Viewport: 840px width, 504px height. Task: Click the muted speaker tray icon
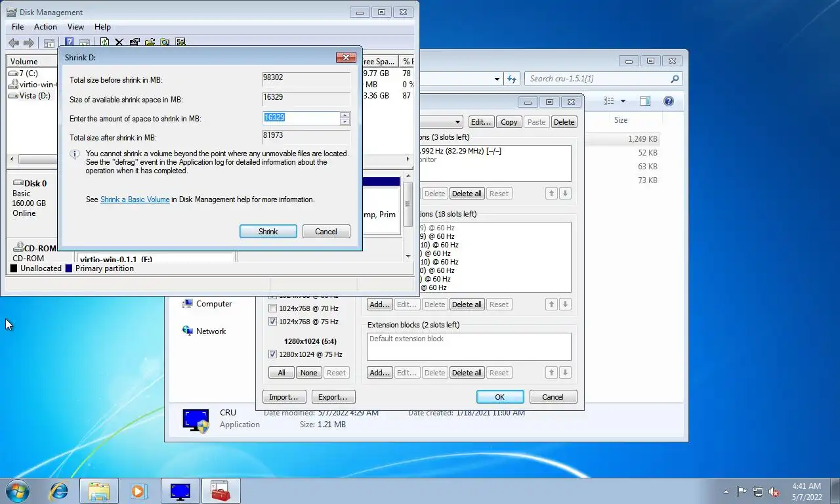(x=774, y=492)
